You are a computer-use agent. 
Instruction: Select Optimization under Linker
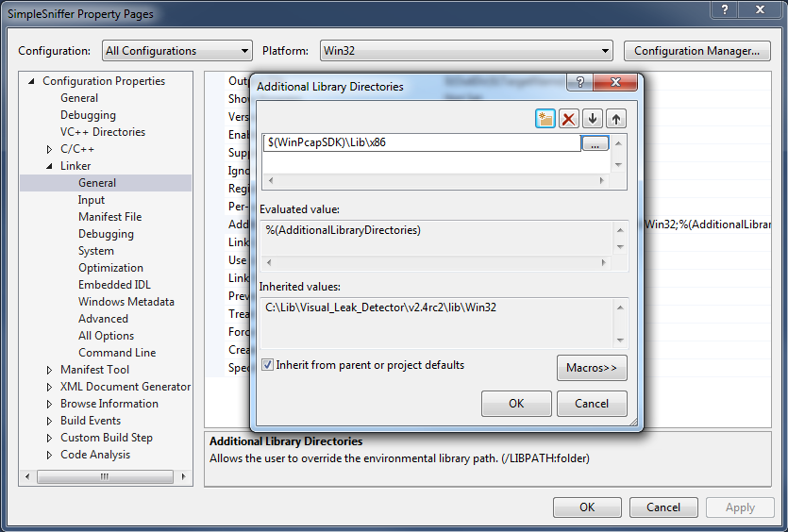(x=110, y=268)
